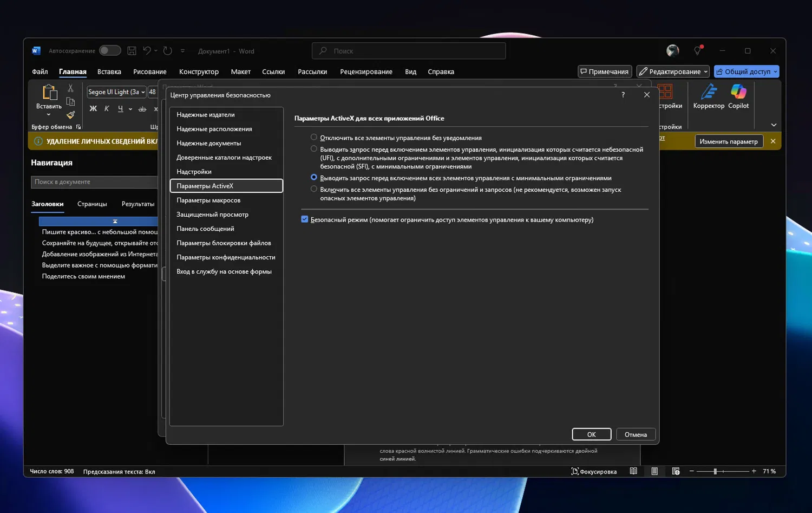Select Print Layout view icon
812x513 pixels.
654,471
